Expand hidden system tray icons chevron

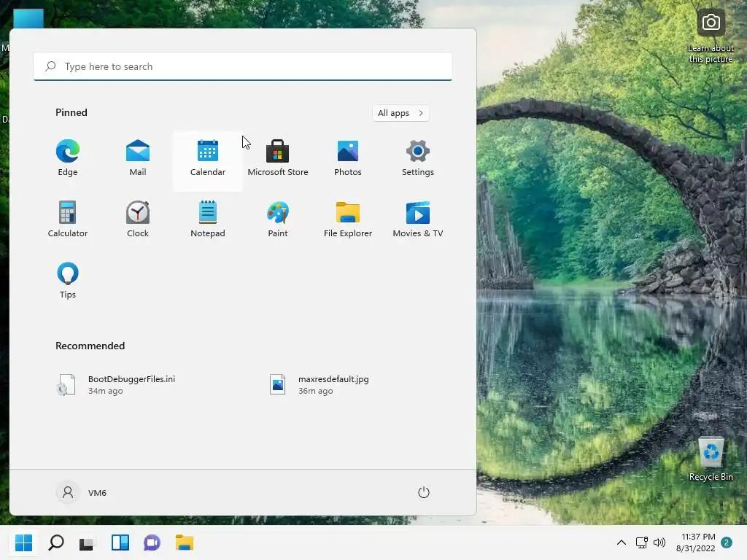pyautogui.click(x=622, y=542)
